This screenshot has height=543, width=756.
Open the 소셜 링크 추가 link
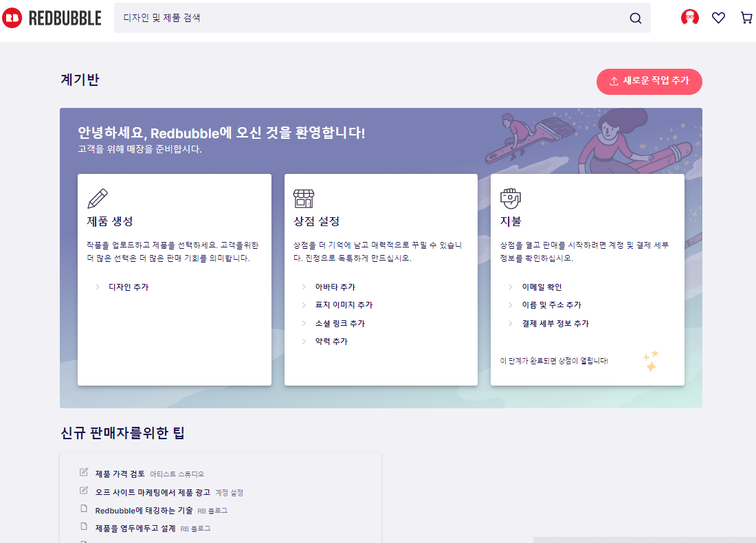340,323
